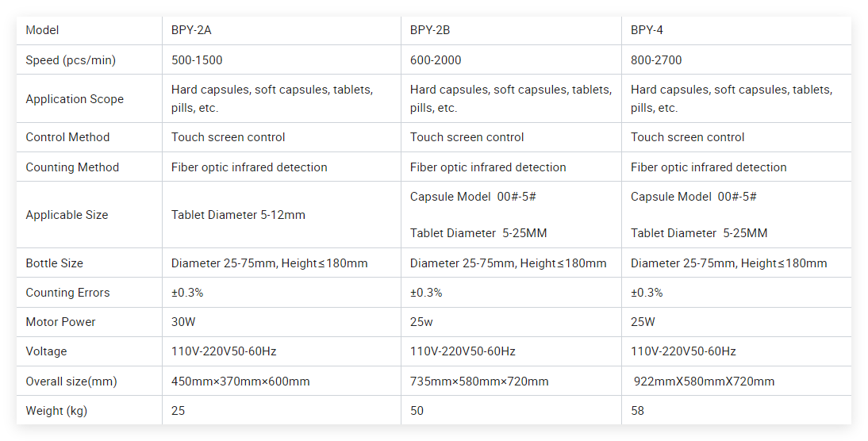868x441 pixels.
Task: Click the BPY-2A model header cell
Action: coord(191,31)
